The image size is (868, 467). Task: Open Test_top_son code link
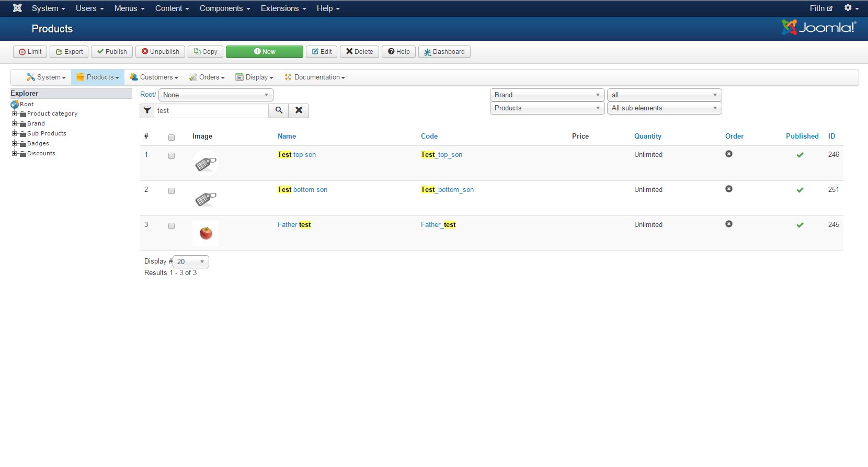[x=441, y=154]
